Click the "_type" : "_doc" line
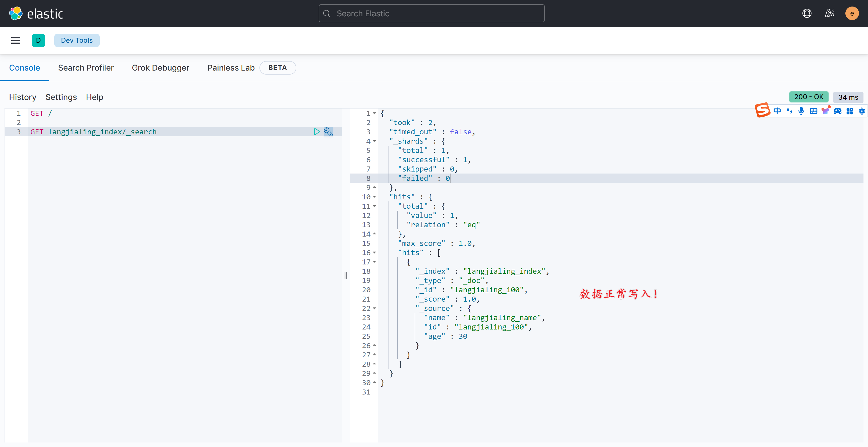868x447 pixels. pyautogui.click(x=452, y=280)
